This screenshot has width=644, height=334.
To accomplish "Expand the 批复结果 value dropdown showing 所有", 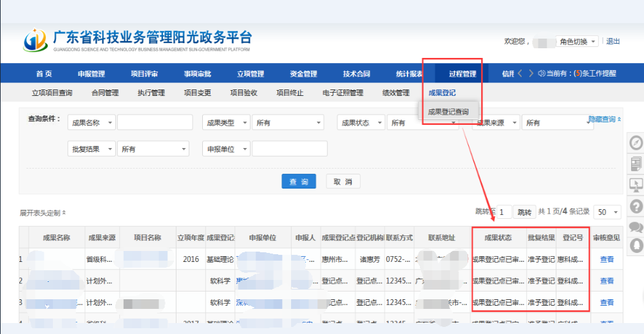I will (153, 149).
